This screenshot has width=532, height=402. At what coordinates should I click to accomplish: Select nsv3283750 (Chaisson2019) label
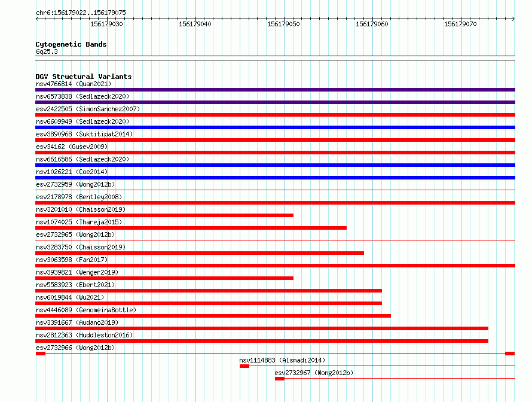pyautogui.click(x=81, y=247)
